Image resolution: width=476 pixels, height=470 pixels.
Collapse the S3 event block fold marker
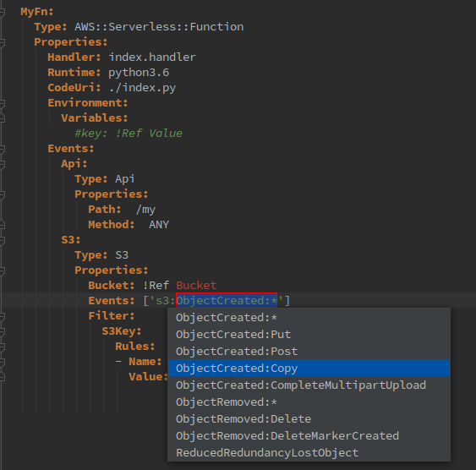[3, 240]
